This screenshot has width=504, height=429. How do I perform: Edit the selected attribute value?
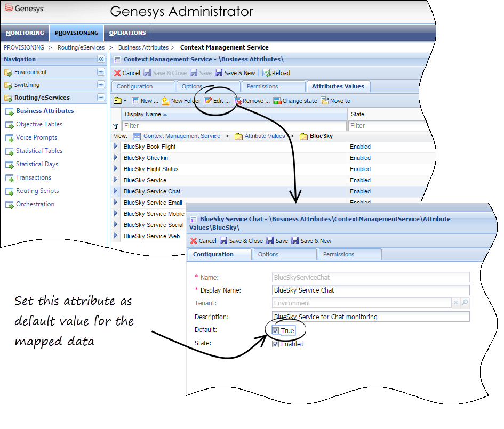(x=217, y=101)
